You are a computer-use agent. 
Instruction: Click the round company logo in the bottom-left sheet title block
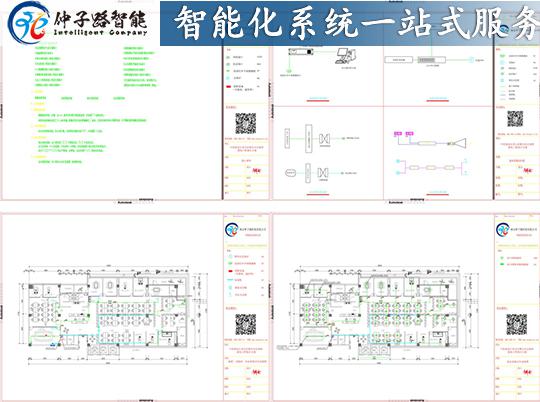(232, 229)
